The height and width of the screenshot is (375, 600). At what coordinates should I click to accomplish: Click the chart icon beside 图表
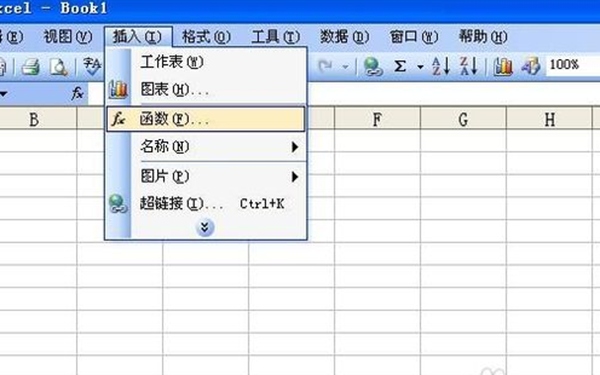tap(118, 90)
